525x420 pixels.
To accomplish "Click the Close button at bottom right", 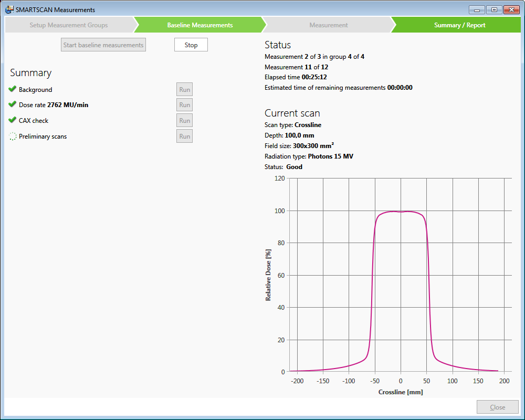I will click(497, 407).
